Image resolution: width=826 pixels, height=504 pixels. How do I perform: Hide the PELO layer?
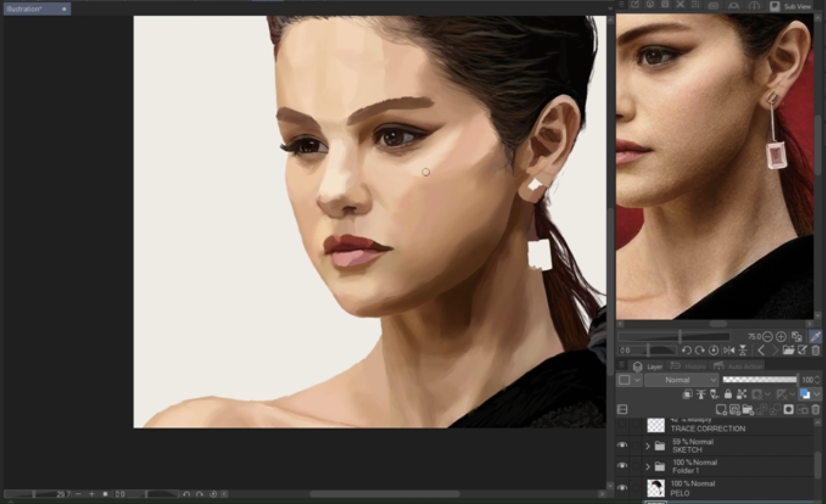[622, 487]
